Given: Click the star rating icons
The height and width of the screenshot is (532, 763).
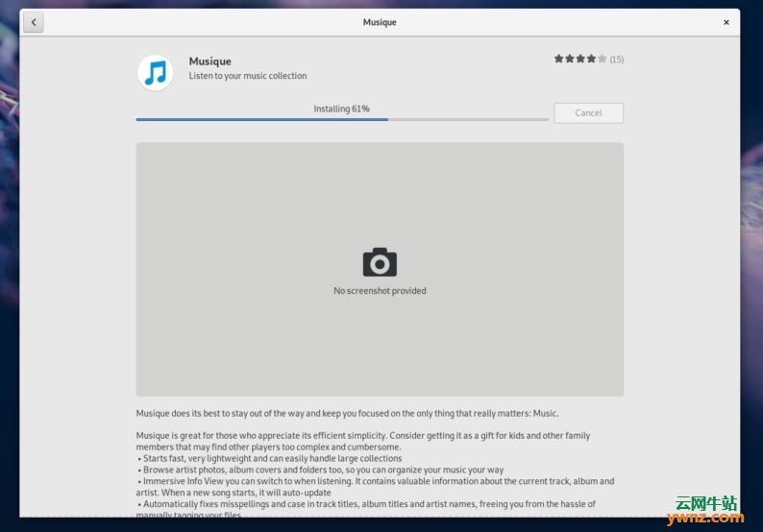Looking at the screenshot, I should click(580, 59).
